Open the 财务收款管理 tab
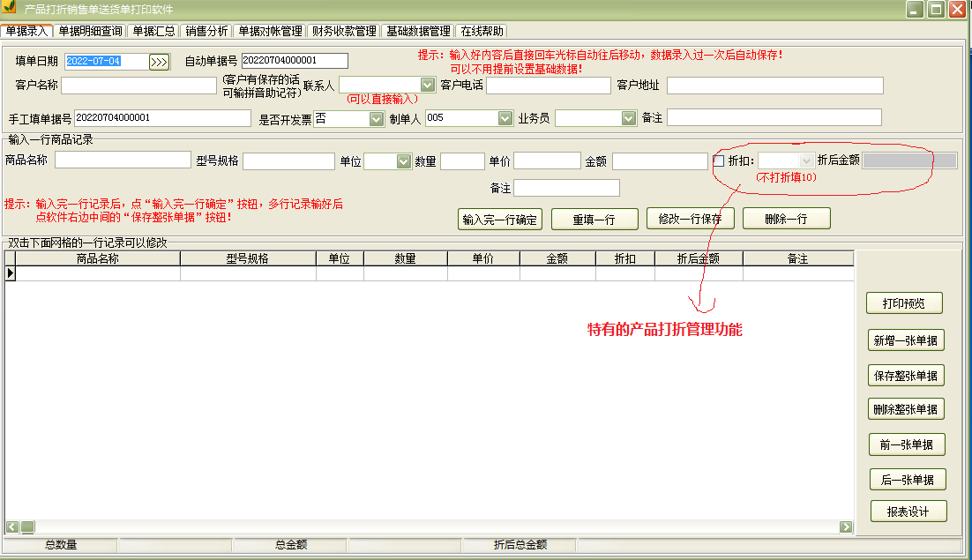 tap(344, 31)
